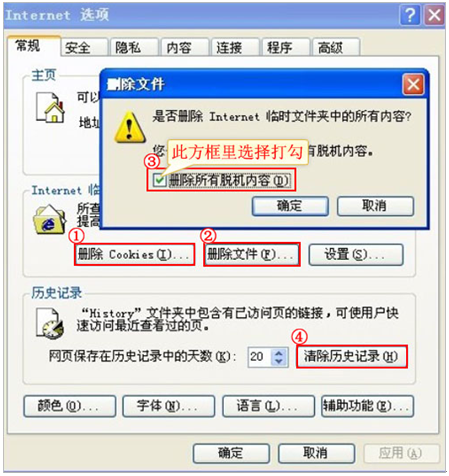Check the 删除所有脱机内容 checkbox
This screenshot has width=449, height=476.
[159, 180]
